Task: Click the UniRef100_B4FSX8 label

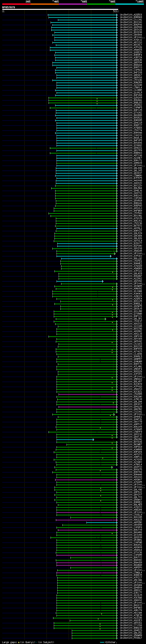Action: [x=131, y=72]
